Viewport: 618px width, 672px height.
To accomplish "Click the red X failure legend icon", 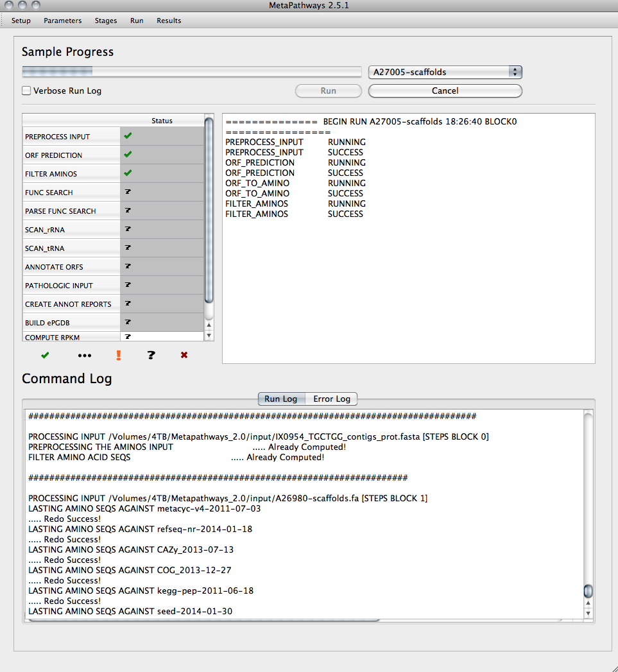I will (x=184, y=355).
